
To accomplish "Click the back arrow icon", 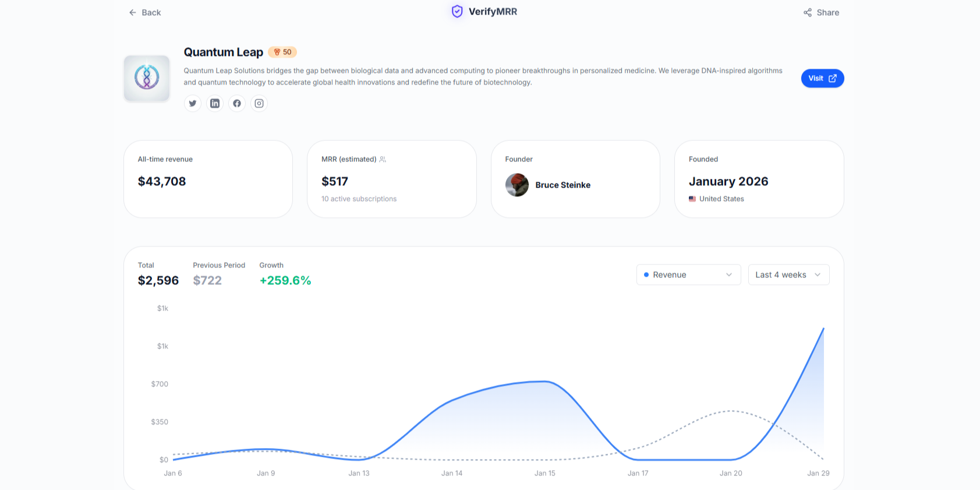I will tap(133, 12).
